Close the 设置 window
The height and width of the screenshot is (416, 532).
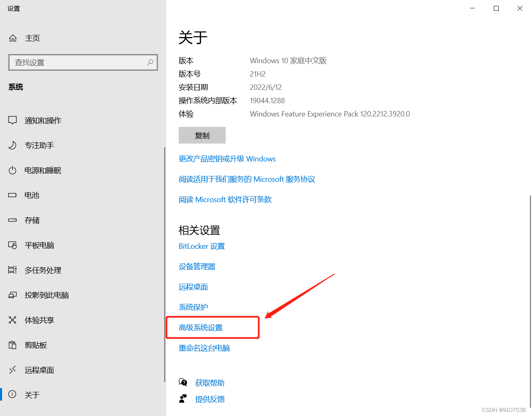520,8
